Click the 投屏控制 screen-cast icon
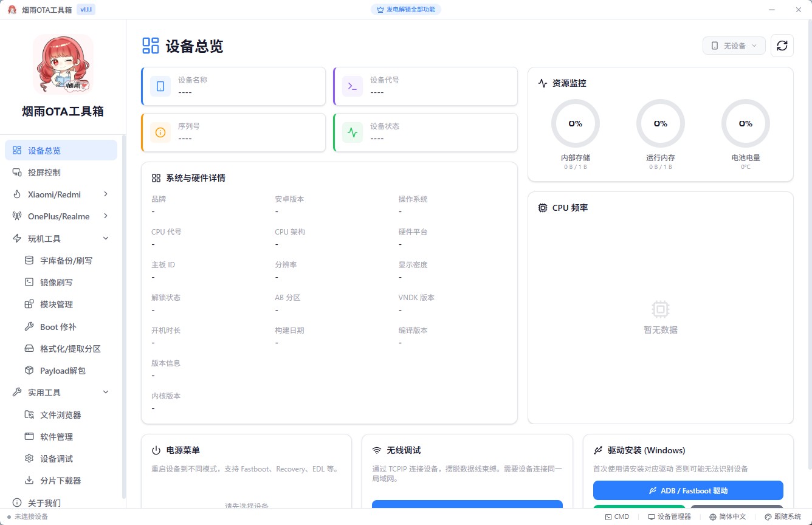812x525 pixels. click(x=17, y=173)
